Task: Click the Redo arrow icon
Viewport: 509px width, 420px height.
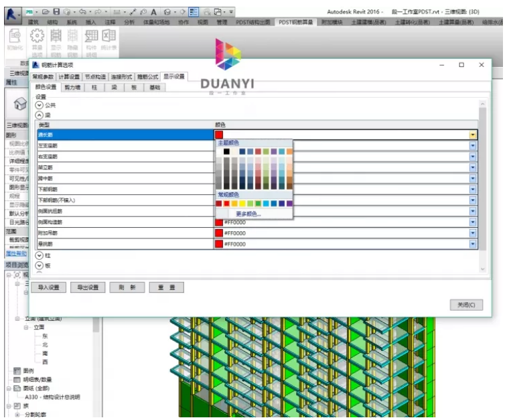Action: (98, 12)
